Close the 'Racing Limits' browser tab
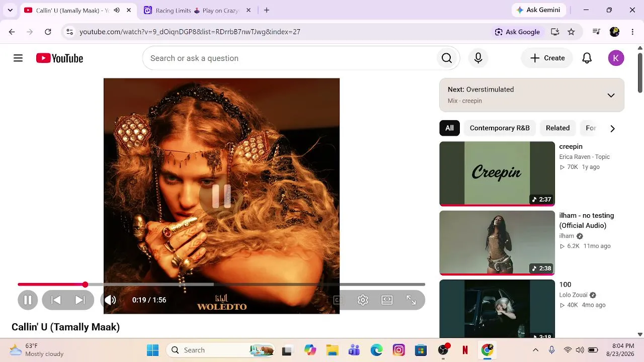The width and height of the screenshot is (644, 362). tap(248, 10)
